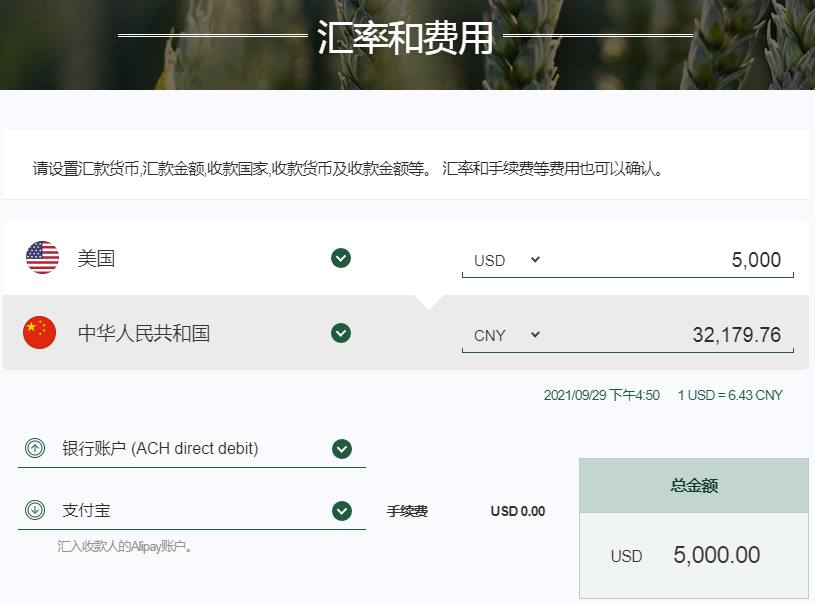815x604 pixels.
Task: Click the 5,000.00 total amount value
Action: tap(717, 555)
